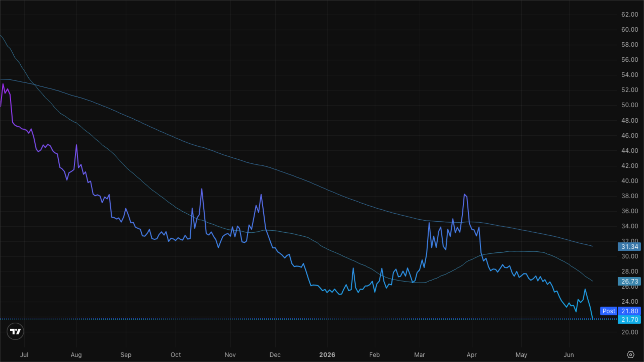Image resolution: width=644 pixels, height=362 pixels.
Task: Click the 52.00 price axis value
Action: pos(630,90)
